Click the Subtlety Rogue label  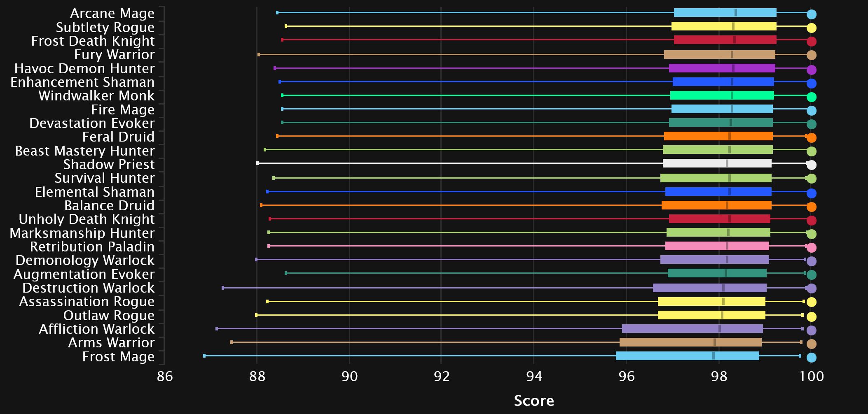click(105, 27)
